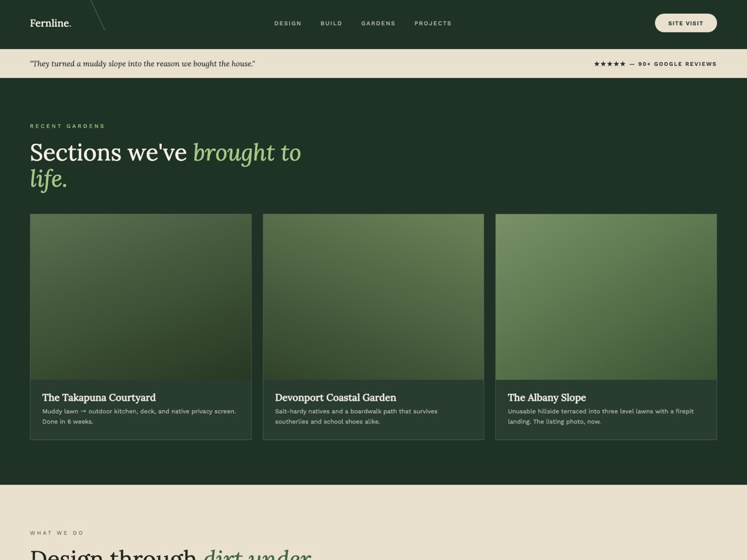Navigate to Projects
The width and height of the screenshot is (747, 560).
[x=433, y=24]
